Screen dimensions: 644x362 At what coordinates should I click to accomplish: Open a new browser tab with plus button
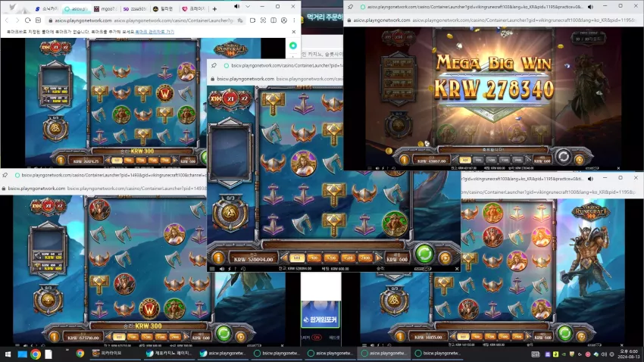tap(214, 8)
